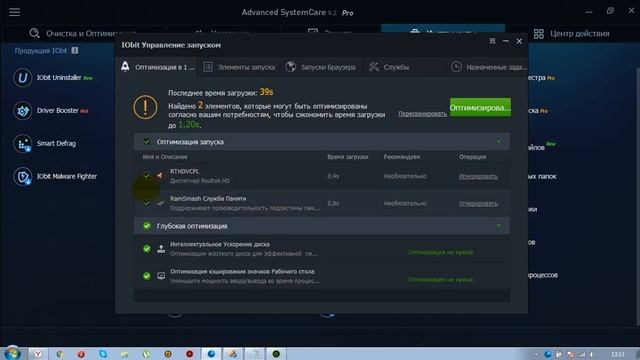Click the main window's right scrollbar
Viewport: 640px width, 360px height.
(x=638, y=196)
